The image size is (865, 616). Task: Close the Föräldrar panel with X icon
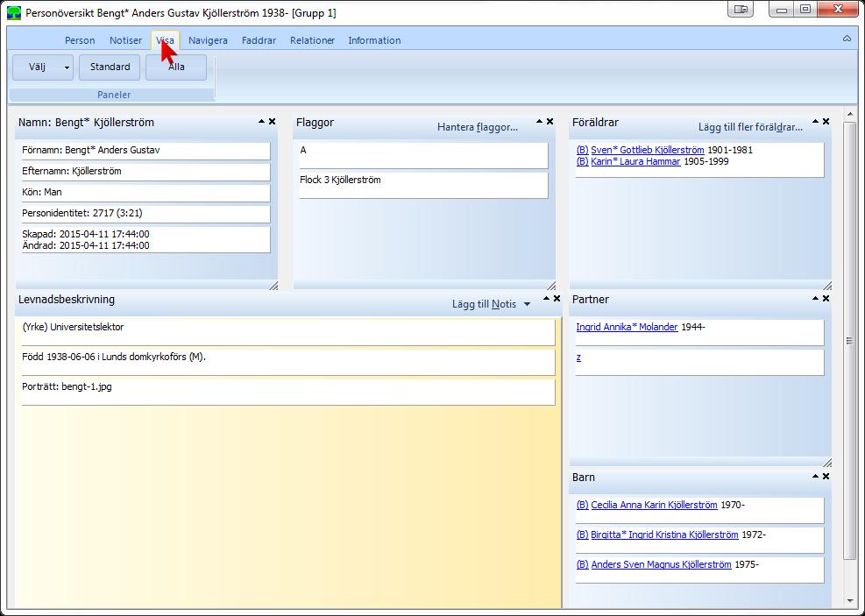point(826,121)
